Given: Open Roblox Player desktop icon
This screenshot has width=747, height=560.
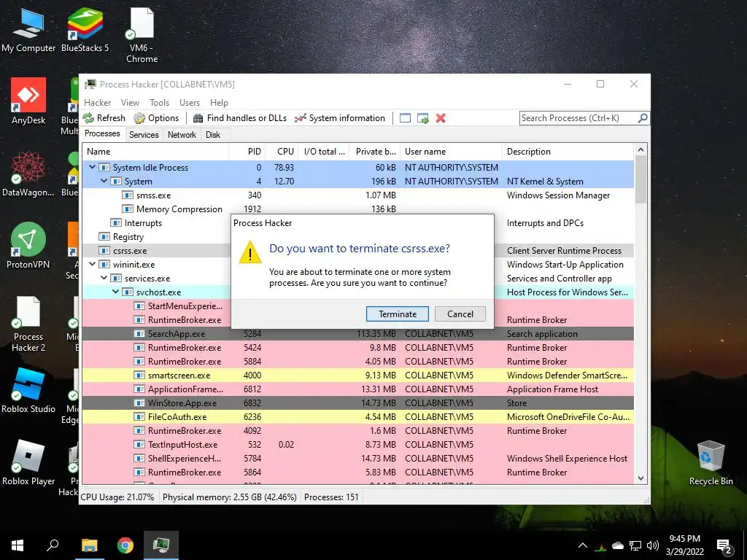Looking at the screenshot, I should click(28, 462).
